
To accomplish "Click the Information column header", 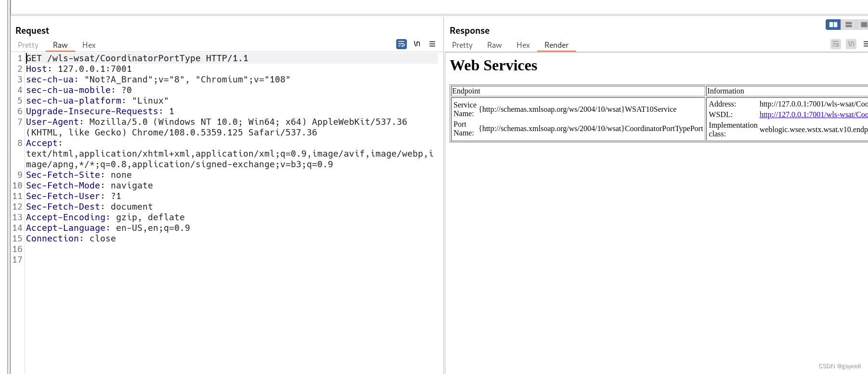I will (725, 91).
